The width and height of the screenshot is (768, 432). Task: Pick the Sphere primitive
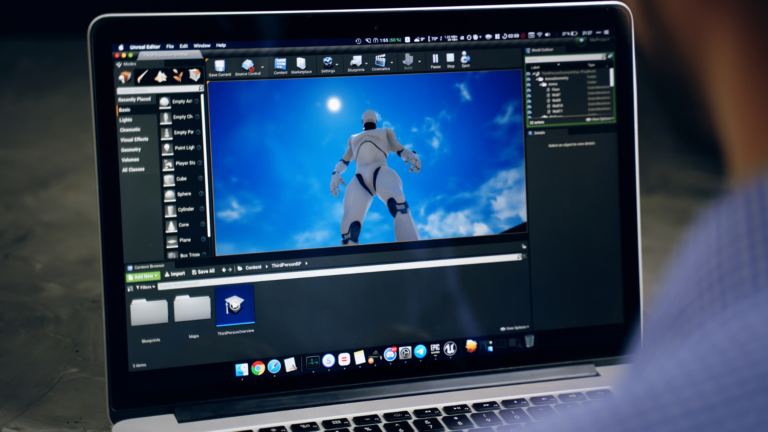(x=183, y=194)
